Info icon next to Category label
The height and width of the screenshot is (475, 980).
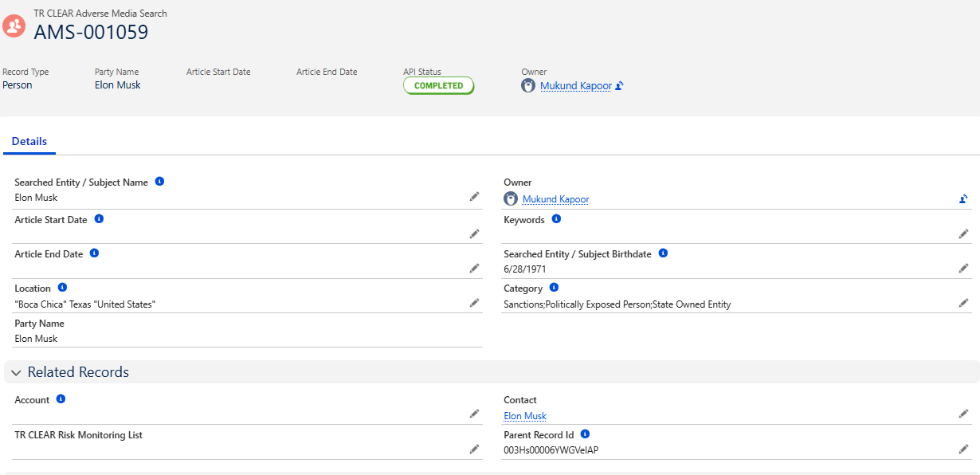(554, 287)
